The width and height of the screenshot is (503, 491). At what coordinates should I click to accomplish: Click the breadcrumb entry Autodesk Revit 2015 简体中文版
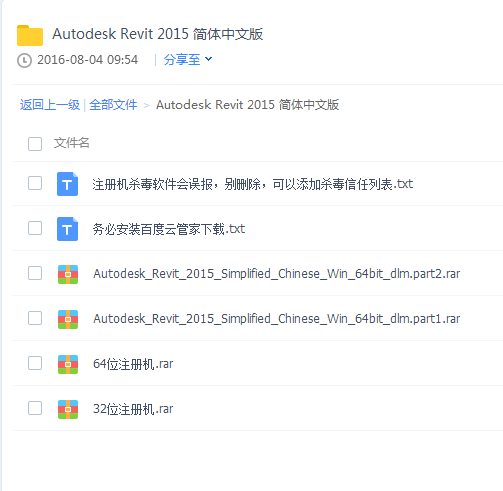[247, 105]
